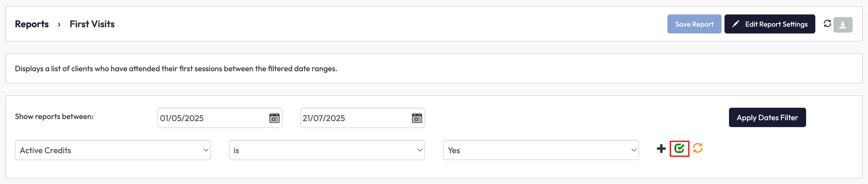Image resolution: width=868 pixels, height=184 pixels.
Task: Add a new filter with the plus icon
Action: 661,148
